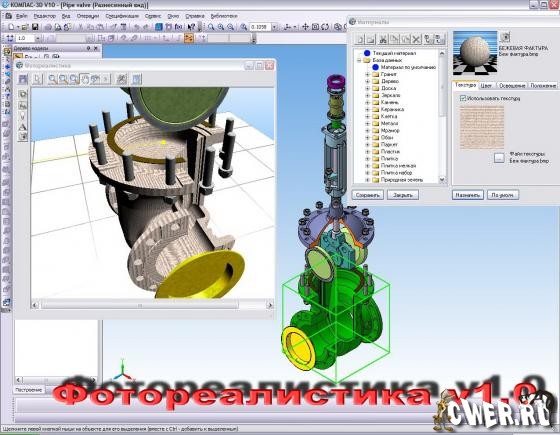
Task: Click the material sphere preview thumbnail
Action: (475, 53)
